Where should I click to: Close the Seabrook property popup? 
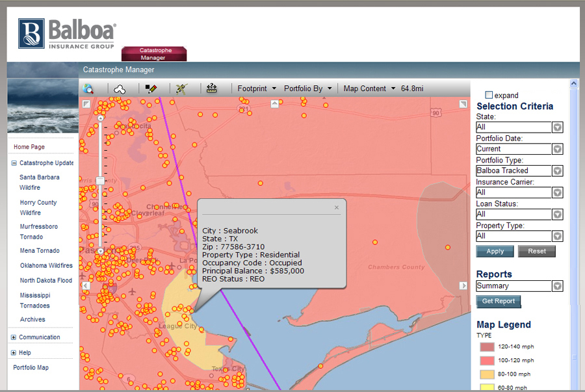click(x=337, y=207)
